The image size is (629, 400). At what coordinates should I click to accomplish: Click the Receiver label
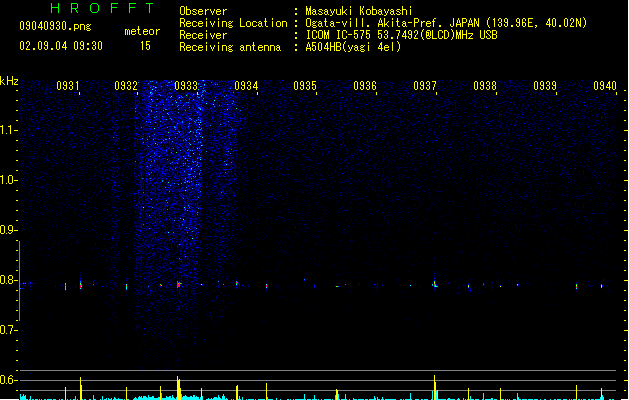click(203, 35)
